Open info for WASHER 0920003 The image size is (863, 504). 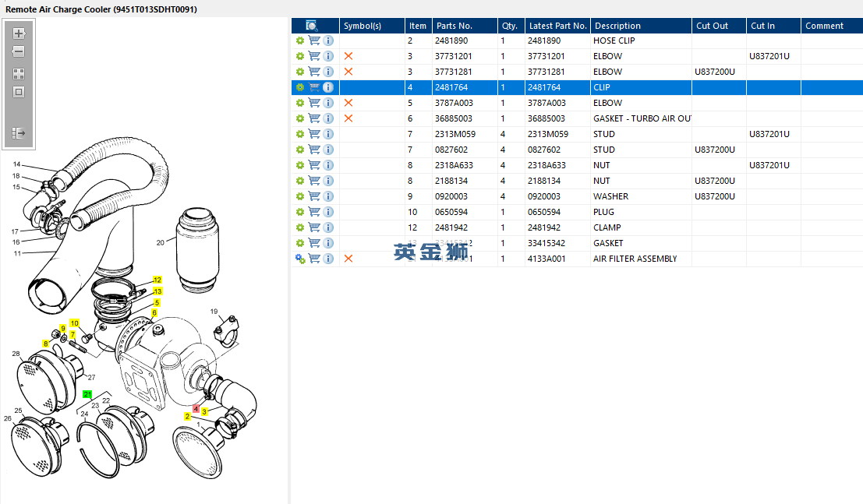coord(328,196)
